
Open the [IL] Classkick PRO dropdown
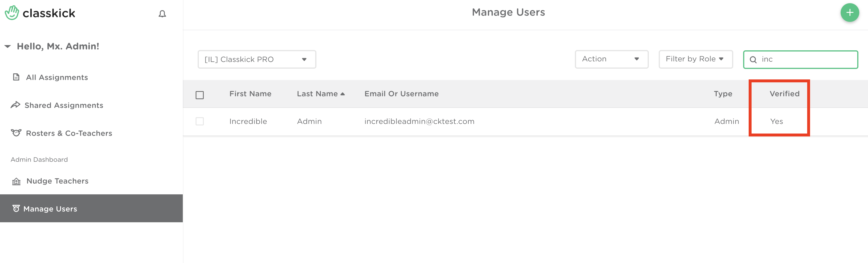click(x=256, y=59)
